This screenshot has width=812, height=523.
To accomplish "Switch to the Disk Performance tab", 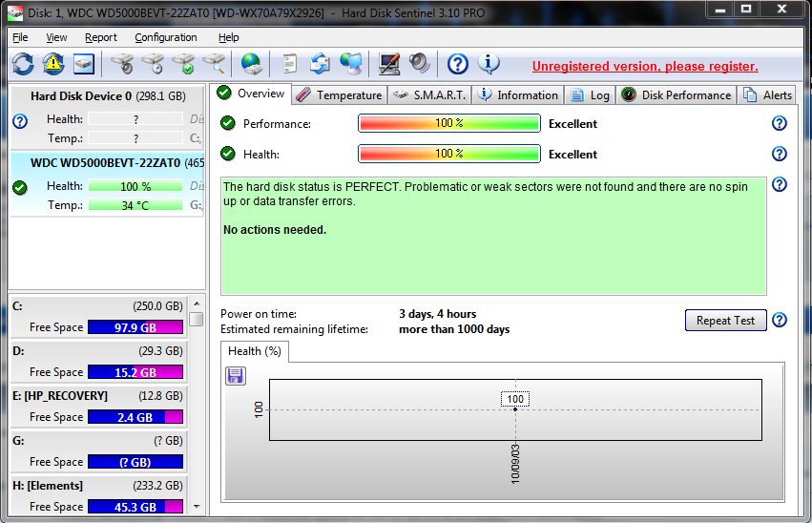I will (x=676, y=95).
